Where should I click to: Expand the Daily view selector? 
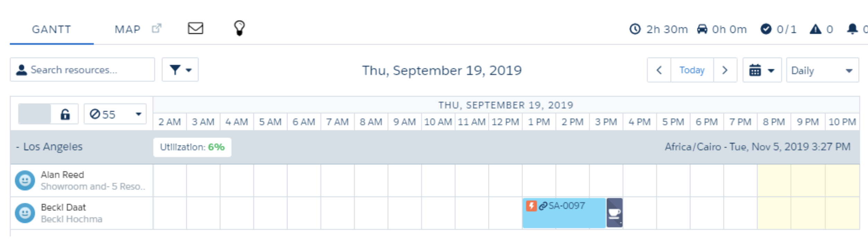point(822,70)
